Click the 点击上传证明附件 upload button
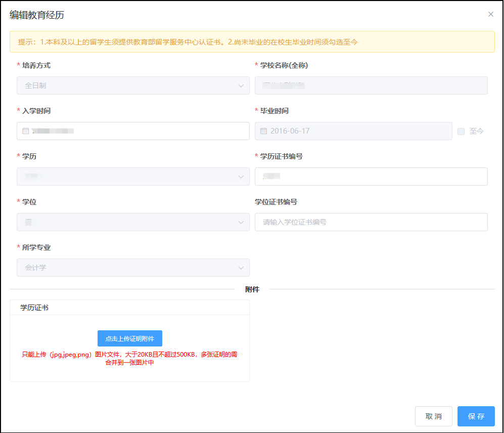The height and width of the screenshot is (433, 504). click(129, 338)
